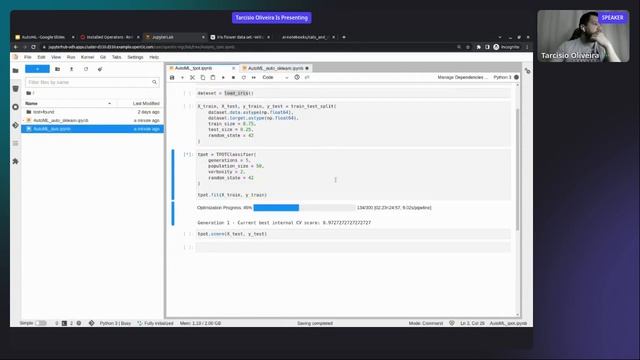
Task: Click the git branch icon in status bar
Action: tap(91, 323)
